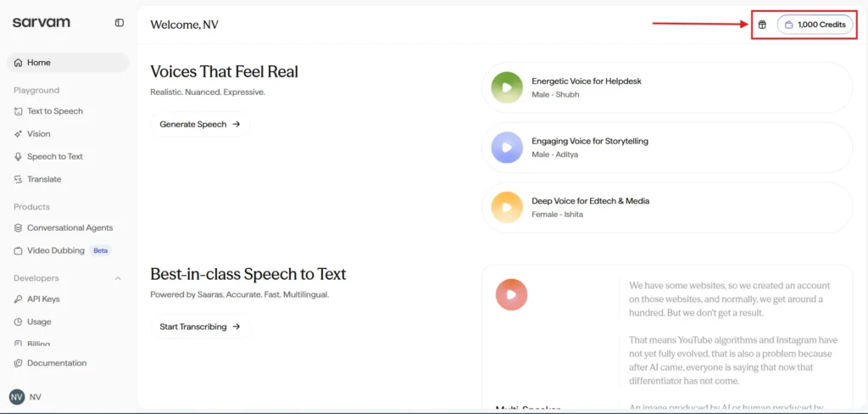This screenshot has height=414, width=868.
Task: Open Video Dubbing beta product
Action: tap(55, 251)
